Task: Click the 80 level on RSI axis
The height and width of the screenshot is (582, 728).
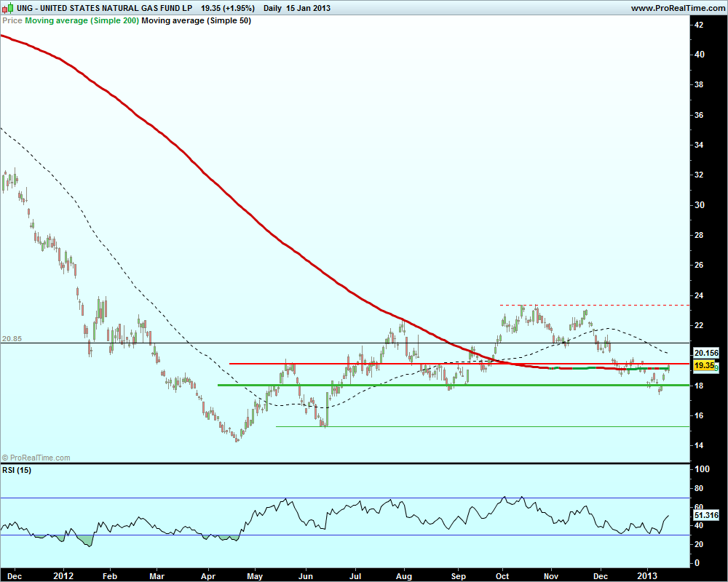Action: [x=699, y=488]
